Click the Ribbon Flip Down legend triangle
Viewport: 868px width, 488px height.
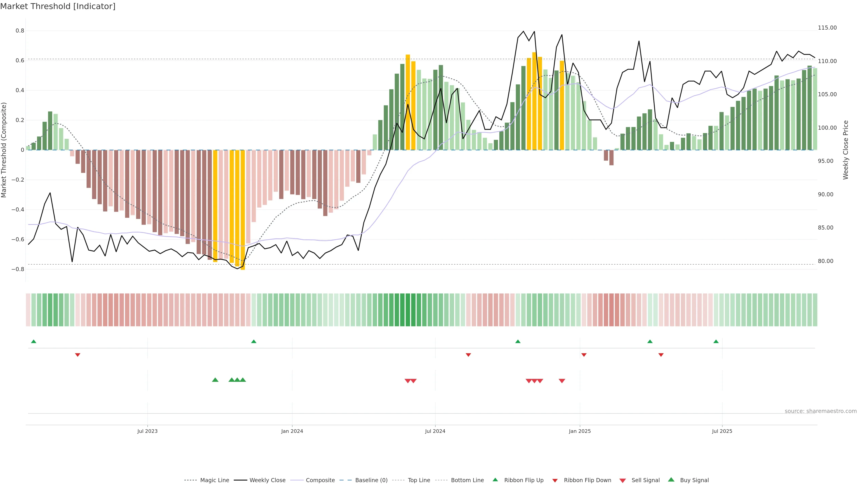pos(555,481)
